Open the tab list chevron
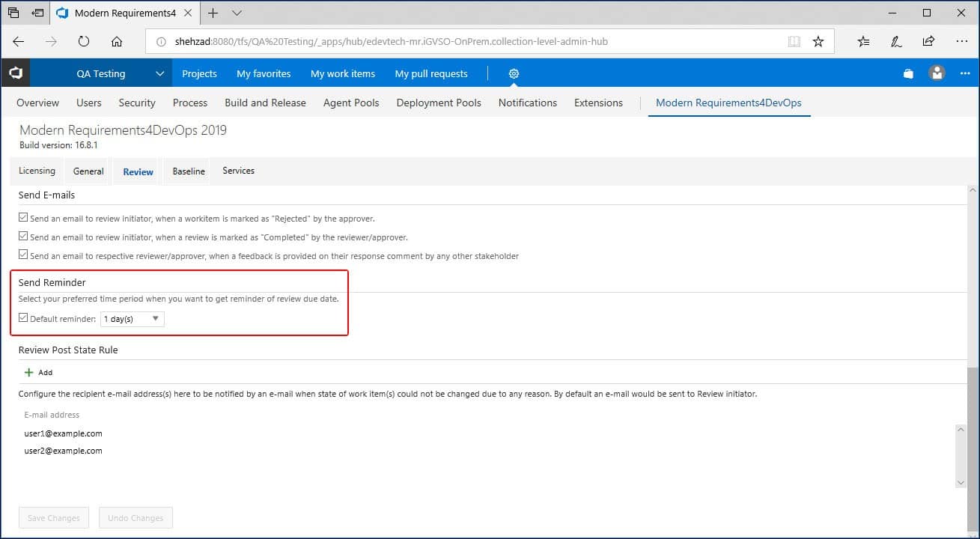 click(237, 13)
